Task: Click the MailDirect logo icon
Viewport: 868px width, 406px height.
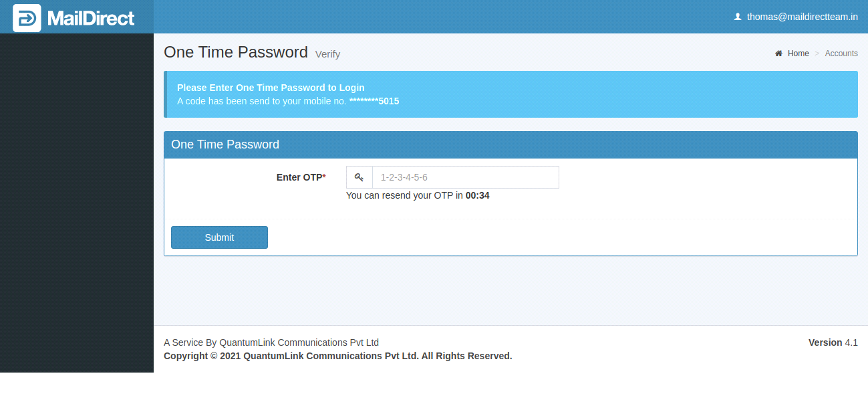Action: tap(27, 18)
